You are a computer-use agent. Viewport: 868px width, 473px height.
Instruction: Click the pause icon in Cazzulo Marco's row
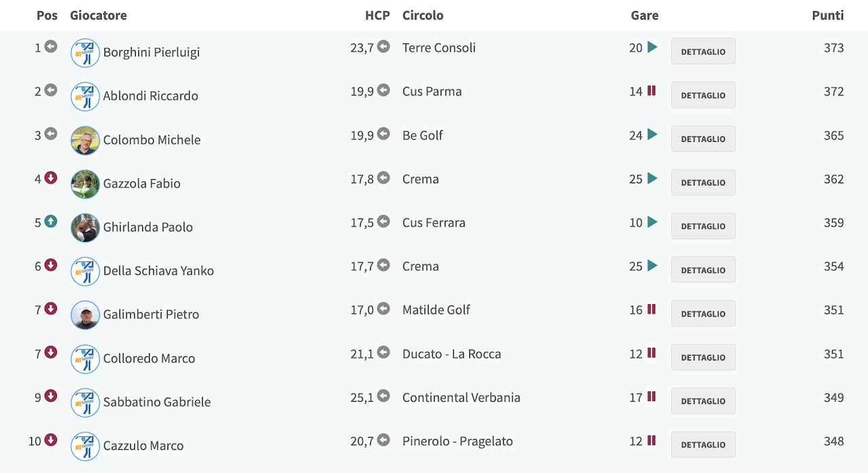tap(652, 440)
